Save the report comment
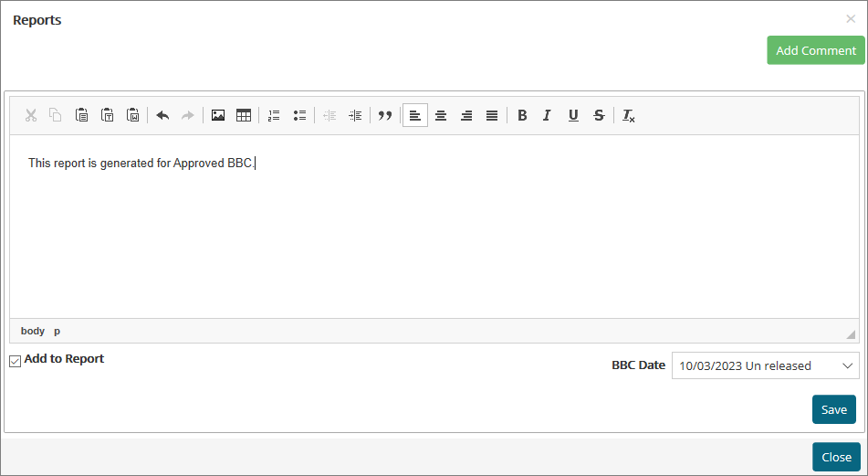Viewport: 868px width, 476px height. (833, 409)
